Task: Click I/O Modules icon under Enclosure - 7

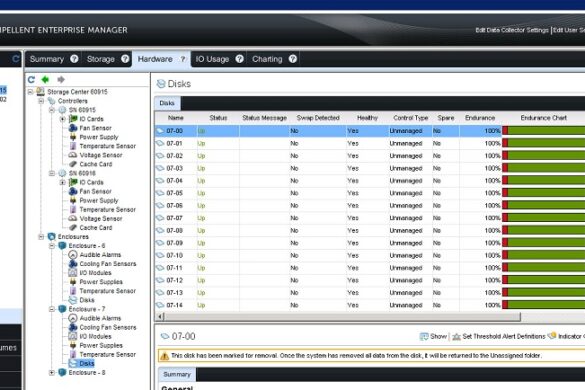Action: click(73, 336)
